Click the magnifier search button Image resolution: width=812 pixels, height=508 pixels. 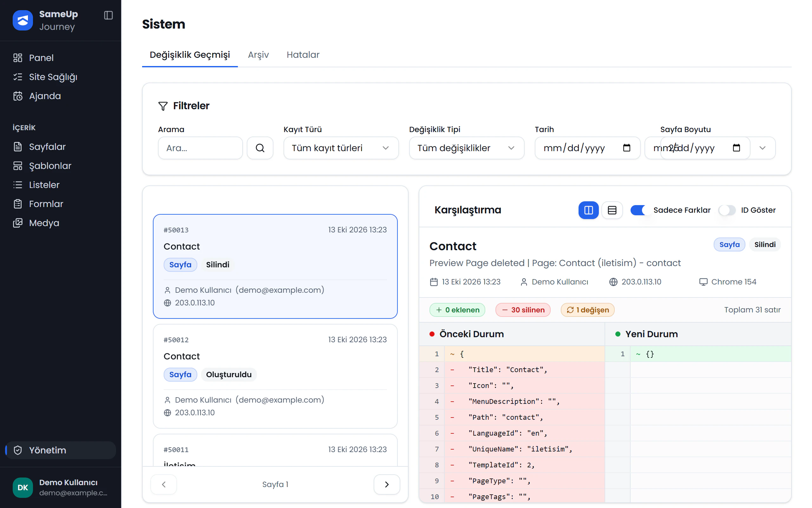(x=260, y=148)
